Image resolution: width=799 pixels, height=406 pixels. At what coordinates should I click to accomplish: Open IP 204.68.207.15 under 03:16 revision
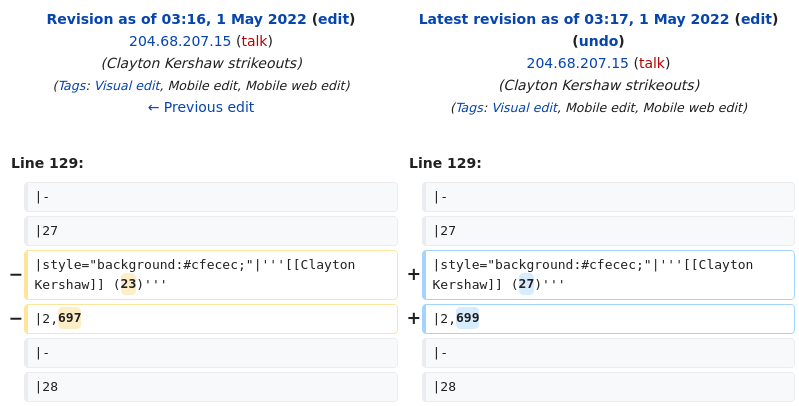180,41
